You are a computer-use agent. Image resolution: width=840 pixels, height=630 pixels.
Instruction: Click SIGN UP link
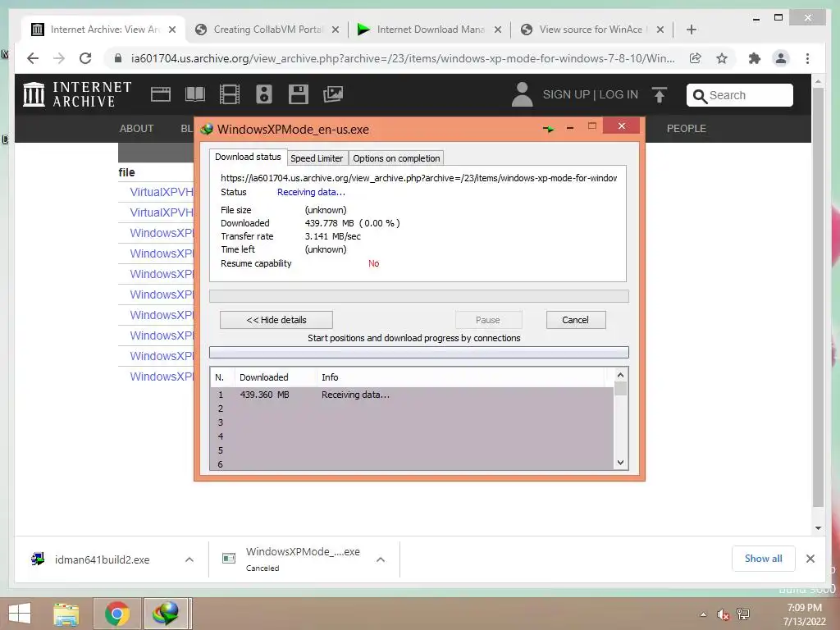[566, 95]
